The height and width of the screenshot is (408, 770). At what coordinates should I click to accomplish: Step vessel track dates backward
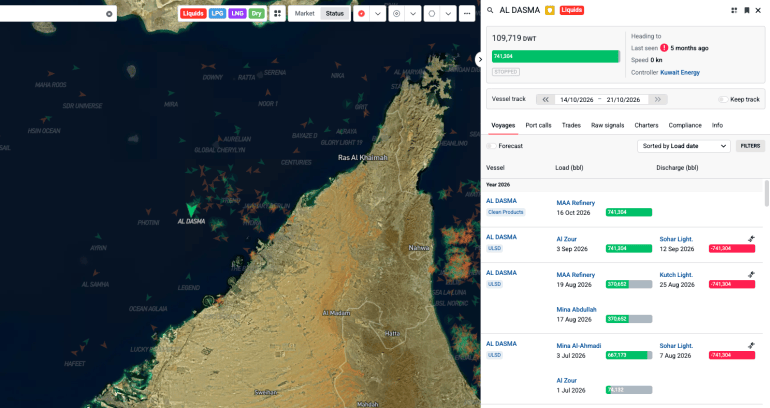[546, 99]
